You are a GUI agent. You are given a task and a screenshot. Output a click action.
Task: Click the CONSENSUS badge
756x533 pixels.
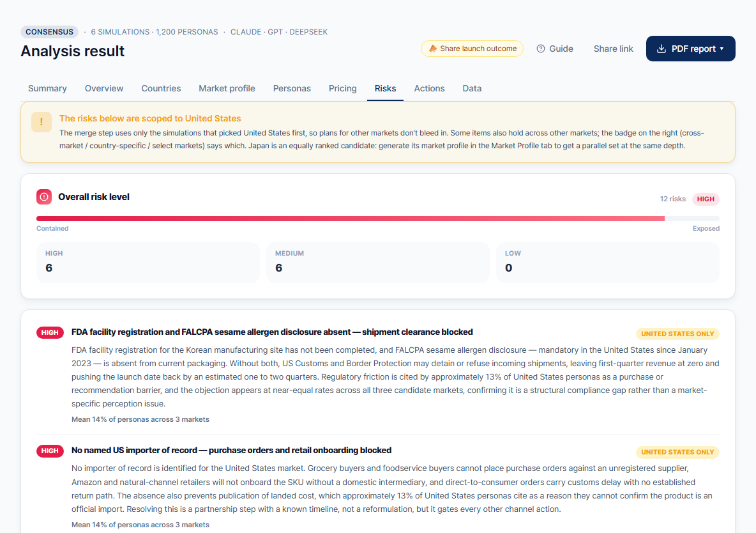click(49, 32)
